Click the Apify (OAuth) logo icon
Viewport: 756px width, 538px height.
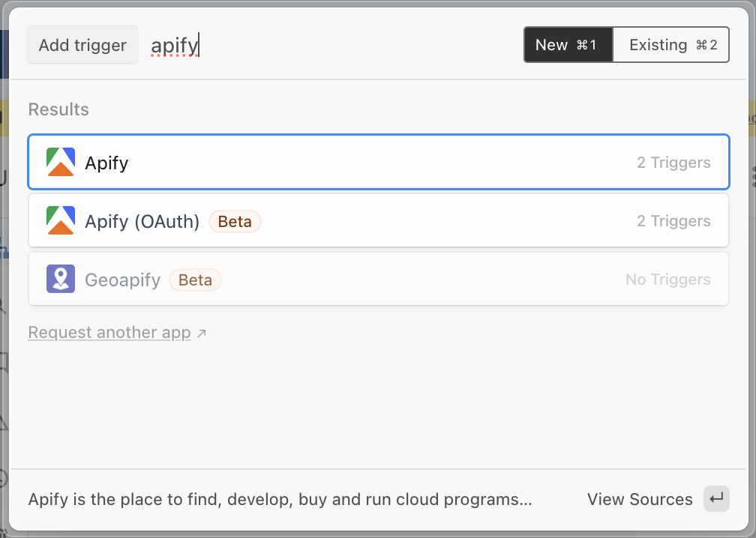60,221
